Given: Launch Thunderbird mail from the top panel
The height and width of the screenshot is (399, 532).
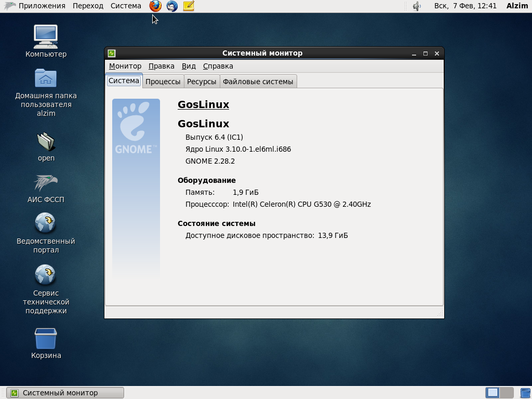Looking at the screenshot, I should pyautogui.click(x=172, y=6).
